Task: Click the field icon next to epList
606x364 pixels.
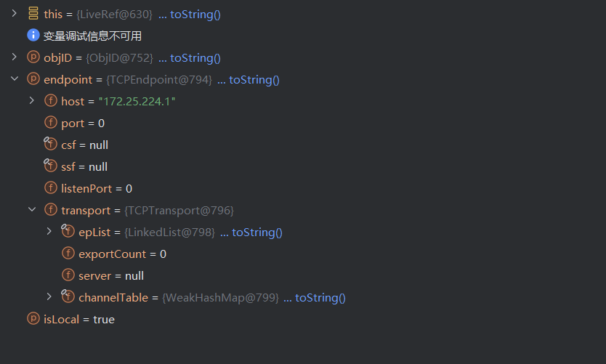Action: pos(68,231)
